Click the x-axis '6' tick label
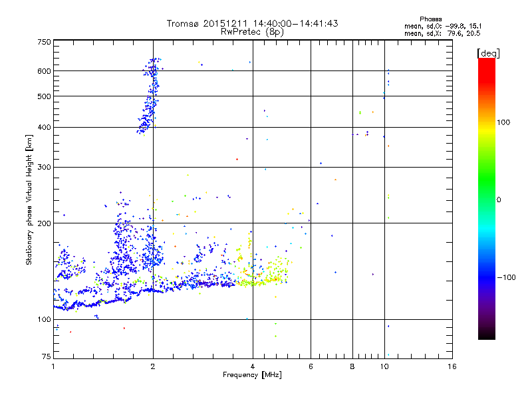Image resolution: width=532 pixels, height=399 pixels. pyautogui.click(x=311, y=366)
